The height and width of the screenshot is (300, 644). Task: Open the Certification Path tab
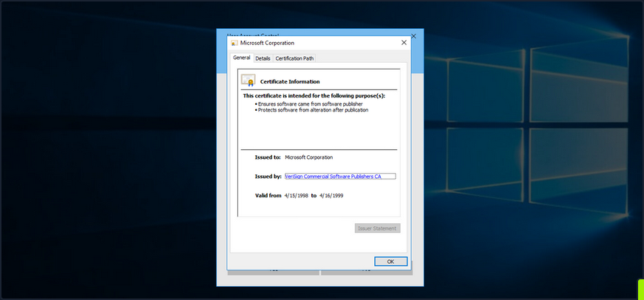tap(294, 58)
